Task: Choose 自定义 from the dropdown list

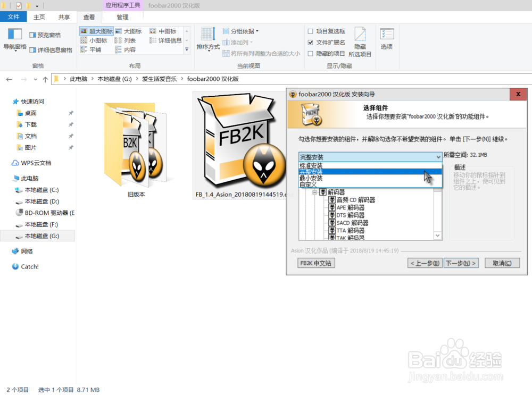Action: pos(370,184)
